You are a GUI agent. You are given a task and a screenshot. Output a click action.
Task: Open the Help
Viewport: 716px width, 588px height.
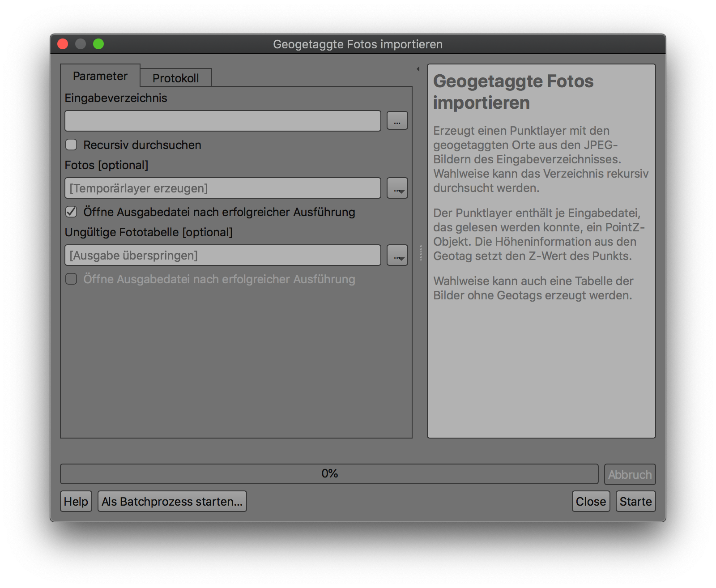[76, 501]
